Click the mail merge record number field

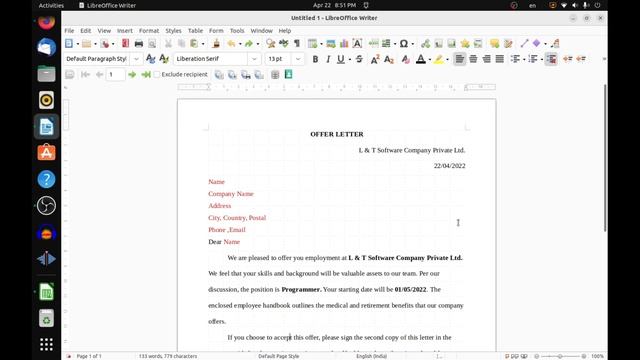[116, 75]
